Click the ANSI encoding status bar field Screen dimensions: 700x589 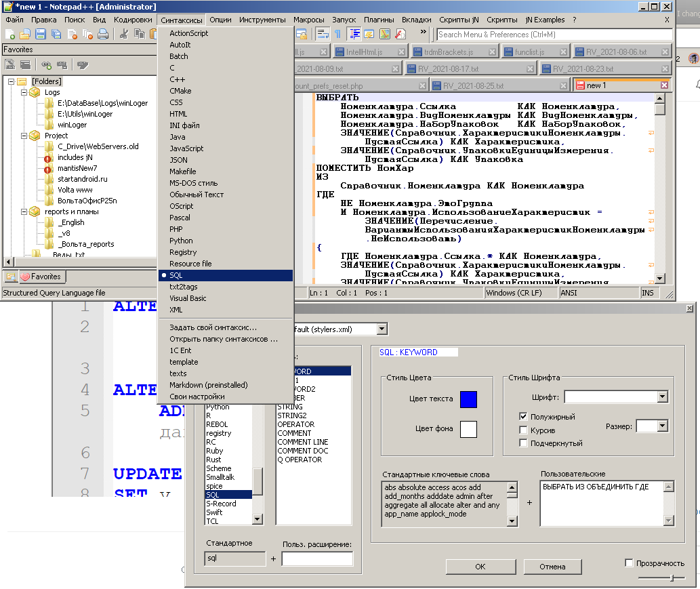point(598,293)
